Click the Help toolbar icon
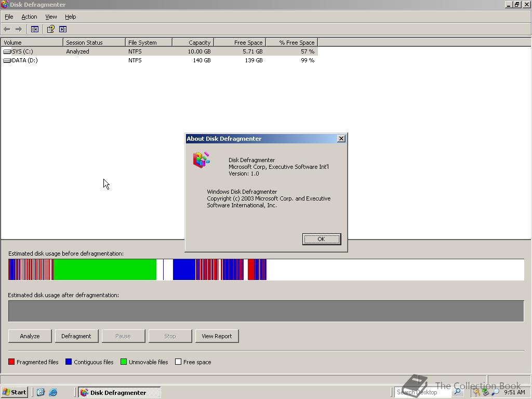The image size is (532, 399). [x=50, y=29]
